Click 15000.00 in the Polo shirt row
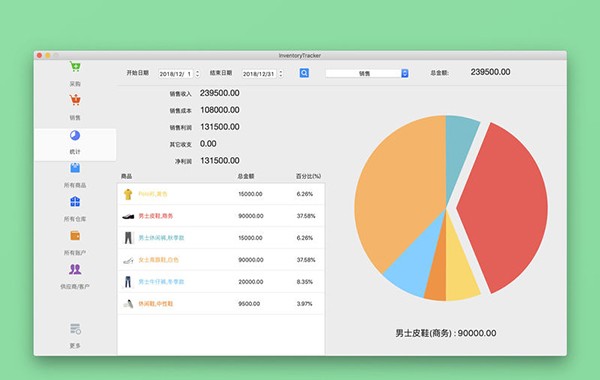 coord(250,194)
